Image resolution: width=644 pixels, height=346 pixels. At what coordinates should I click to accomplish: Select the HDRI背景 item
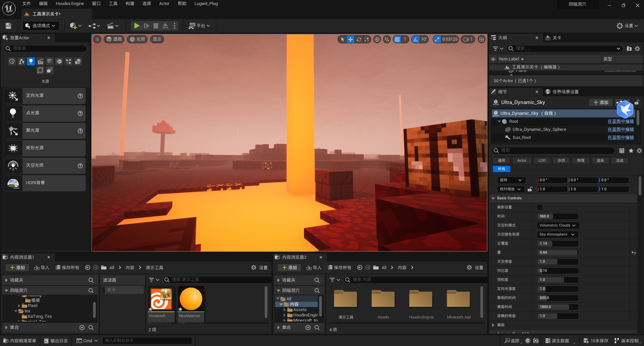click(x=45, y=183)
